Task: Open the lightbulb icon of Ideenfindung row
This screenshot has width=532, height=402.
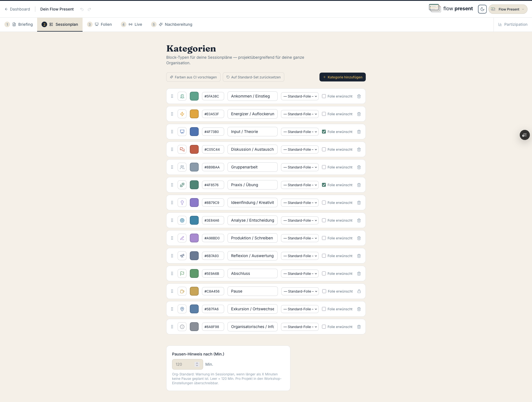Action: click(x=182, y=203)
